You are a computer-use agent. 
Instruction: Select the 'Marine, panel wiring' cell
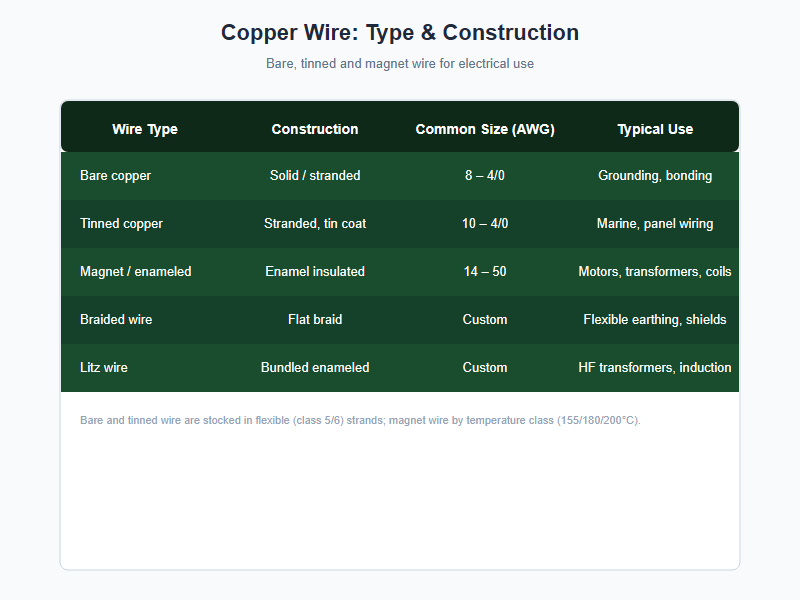point(655,223)
